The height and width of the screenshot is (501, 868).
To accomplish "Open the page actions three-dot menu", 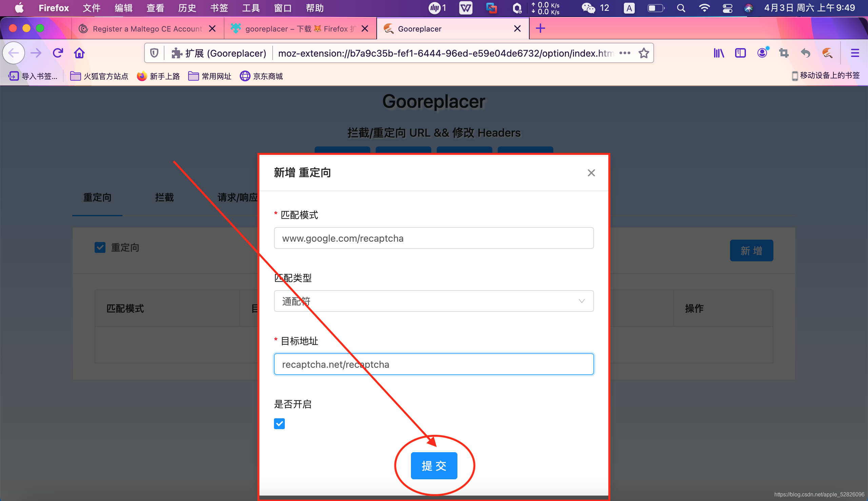I will click(x=625, y=53).
